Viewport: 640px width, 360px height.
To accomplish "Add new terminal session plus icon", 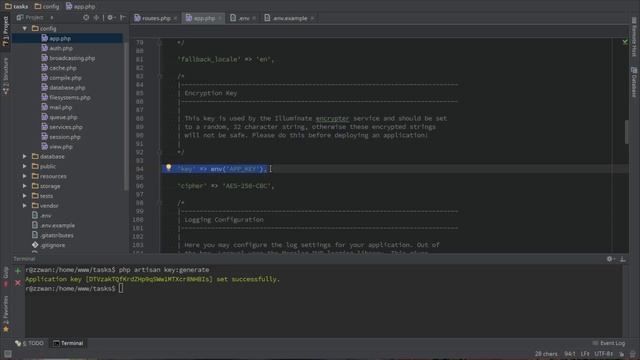I will 18,270.
